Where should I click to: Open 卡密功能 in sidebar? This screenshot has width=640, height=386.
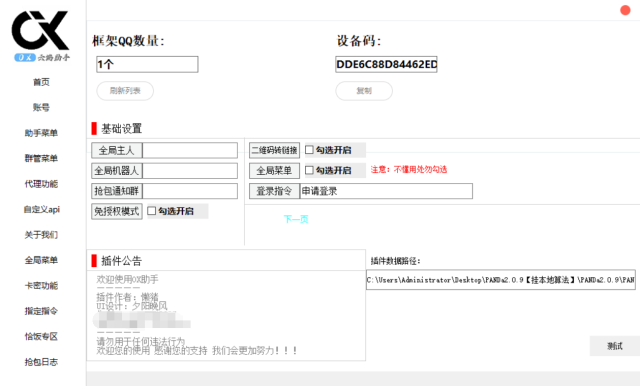pos(41,286)
